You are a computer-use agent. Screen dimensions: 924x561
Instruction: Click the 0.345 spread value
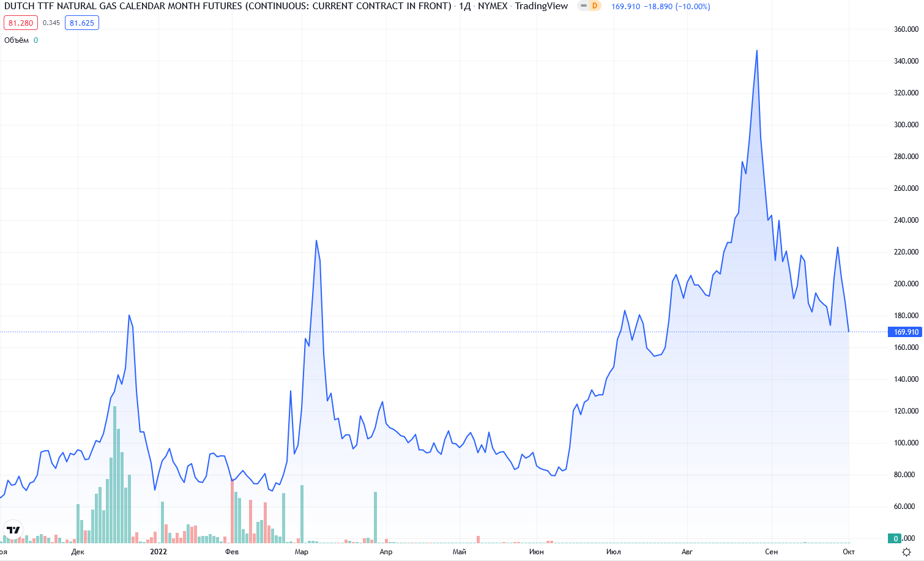pyautogui.click(x=51, y=23)
